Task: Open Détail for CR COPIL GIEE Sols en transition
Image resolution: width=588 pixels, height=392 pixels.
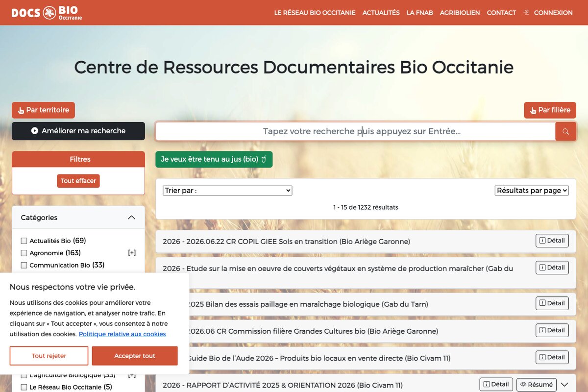Action: point(552,241)
